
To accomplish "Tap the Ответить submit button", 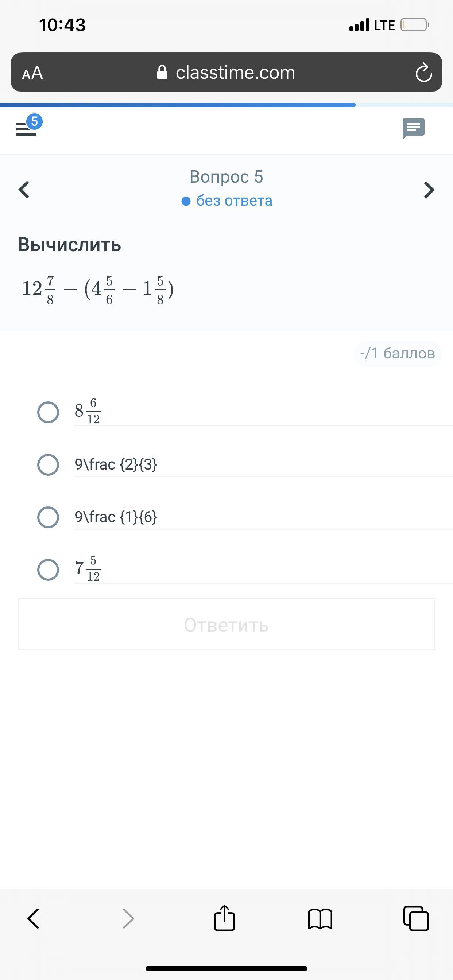I will [x=226, y=624].
